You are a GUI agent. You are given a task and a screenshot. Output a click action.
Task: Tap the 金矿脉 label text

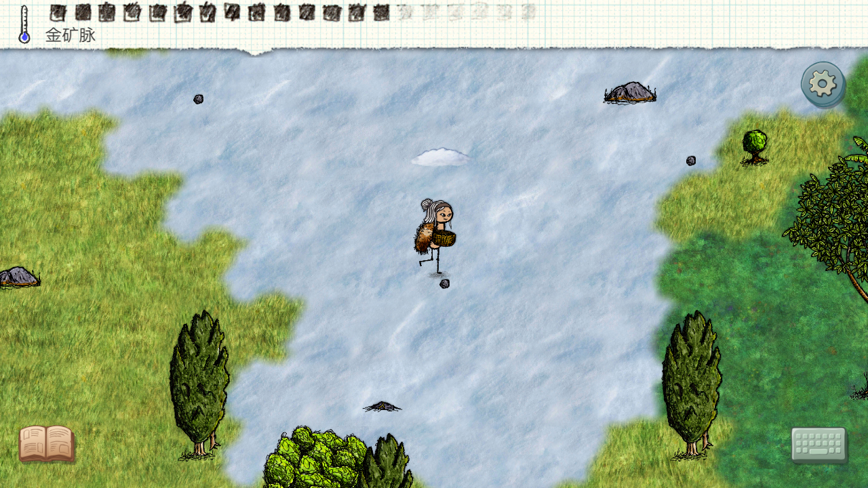71,35
